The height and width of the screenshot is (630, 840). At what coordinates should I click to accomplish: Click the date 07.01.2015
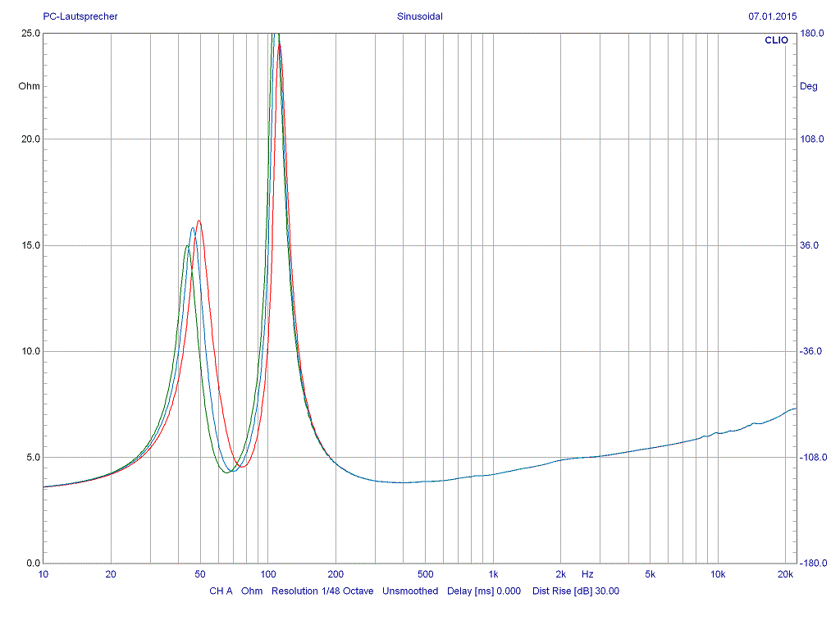click(x=772, y=16)
